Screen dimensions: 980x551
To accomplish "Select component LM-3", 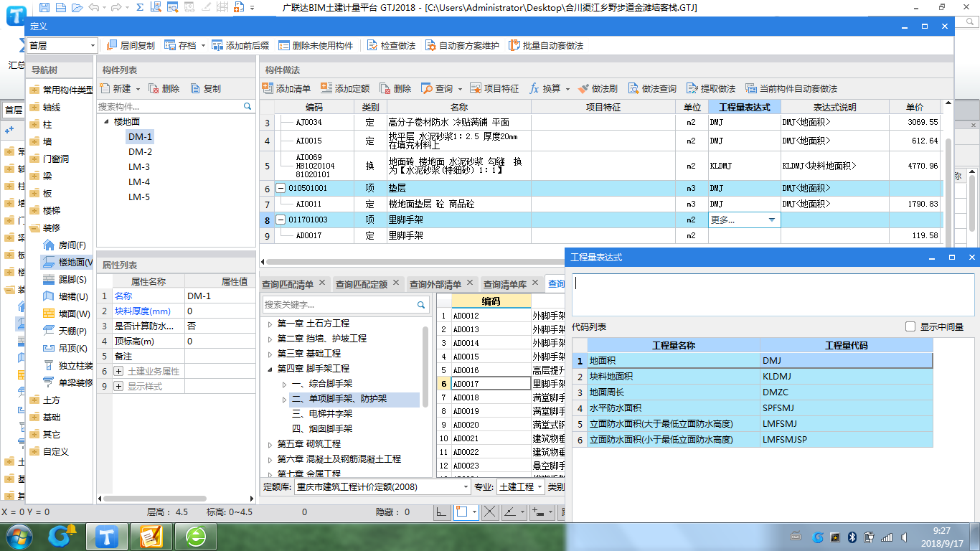I will click(139, 166).
